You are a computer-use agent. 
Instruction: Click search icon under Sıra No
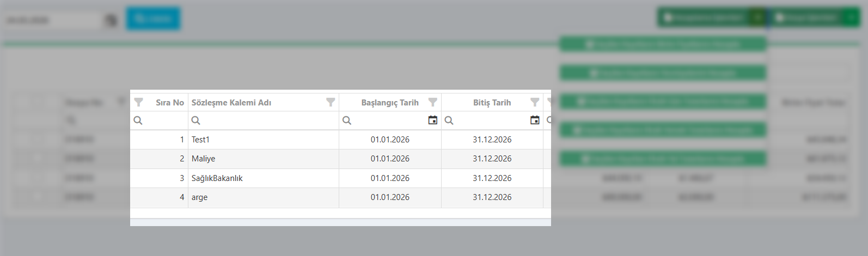pyautogui.click(x=138, y=120)
